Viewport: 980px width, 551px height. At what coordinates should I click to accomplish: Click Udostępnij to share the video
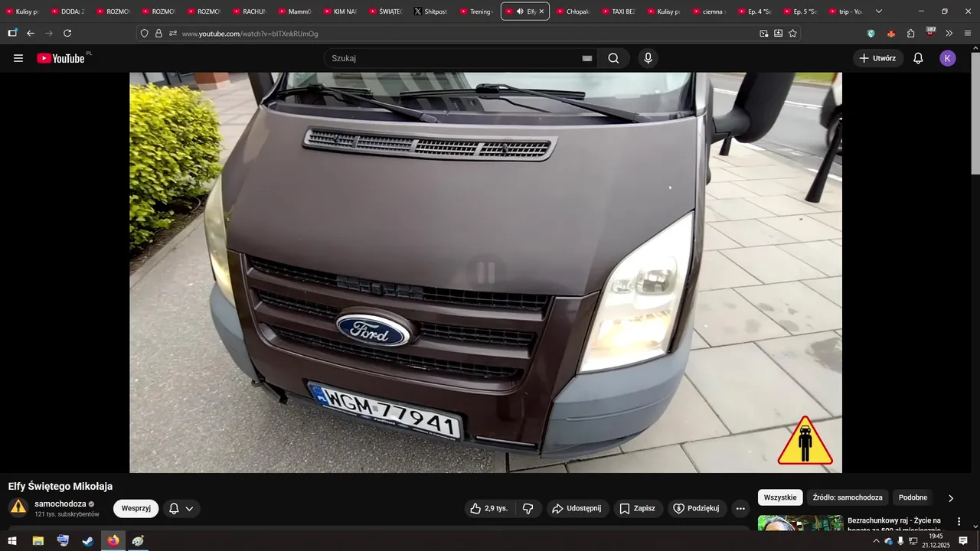coord(577,508)
